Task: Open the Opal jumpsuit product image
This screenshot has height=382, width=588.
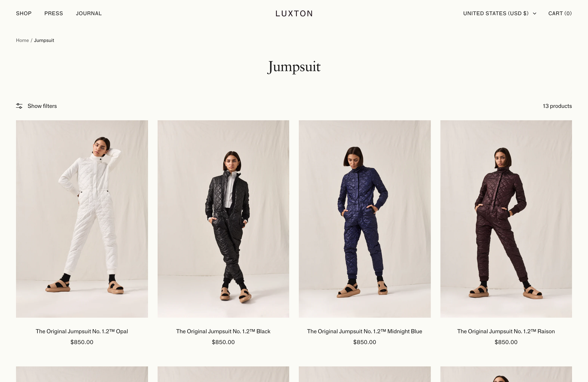Action: click(82, 219)
